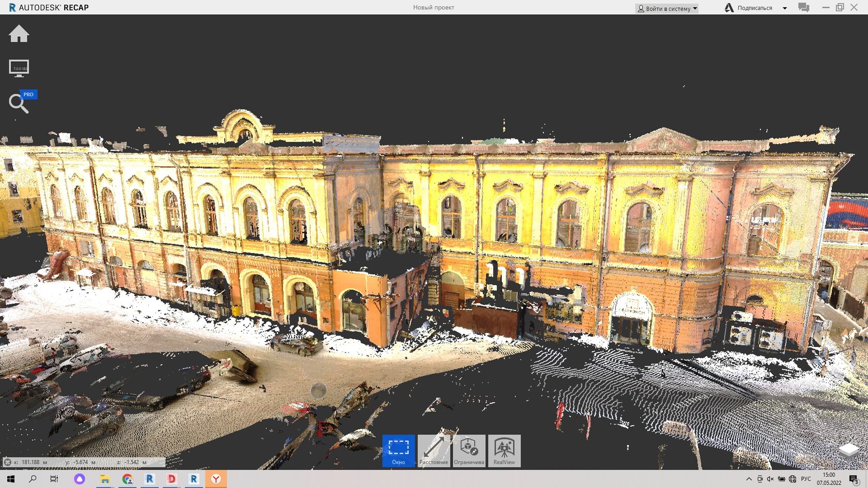The height and width of the screenshot is (488, 868).
Task: Activate the Окно window selection tool
Action: [398, 451]
